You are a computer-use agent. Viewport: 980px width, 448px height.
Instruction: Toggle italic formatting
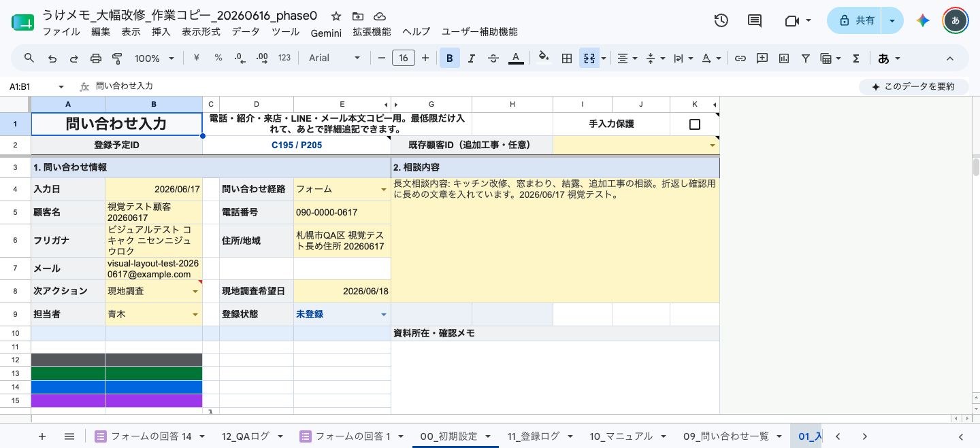click(471, 58)
